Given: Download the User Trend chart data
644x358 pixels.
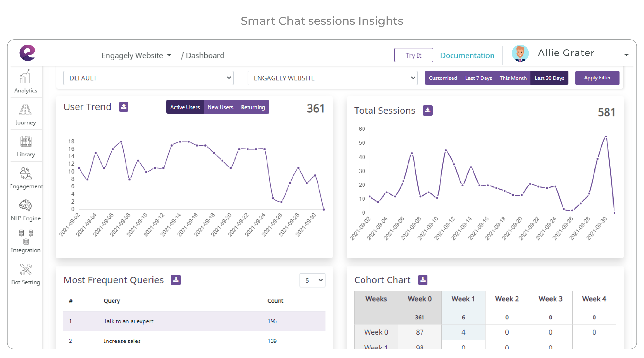Looking at the screenshot, I should [x=123, y=107].
